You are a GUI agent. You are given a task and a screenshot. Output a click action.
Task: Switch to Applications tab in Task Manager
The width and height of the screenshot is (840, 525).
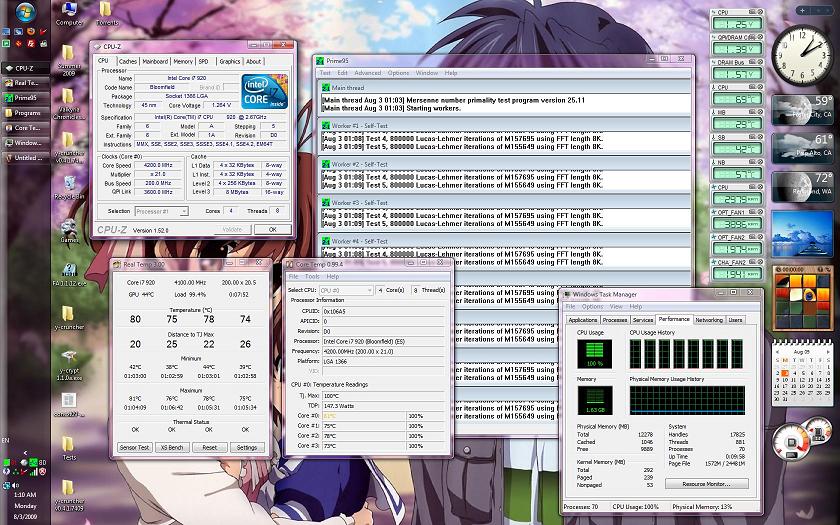pos(583,320)
